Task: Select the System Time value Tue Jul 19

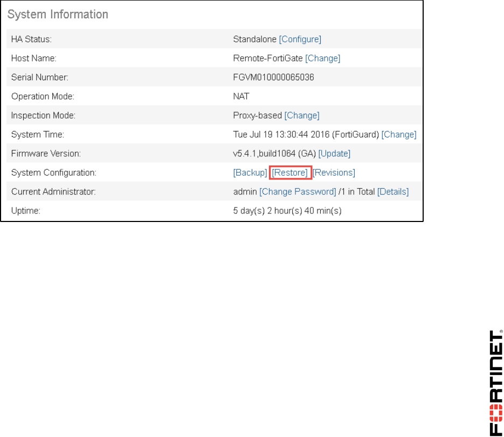Action: 306,134
